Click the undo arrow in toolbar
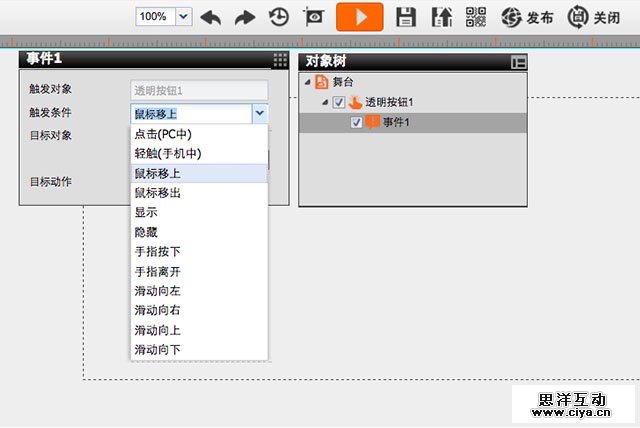640x428 pixels. (x=211, y=17)
